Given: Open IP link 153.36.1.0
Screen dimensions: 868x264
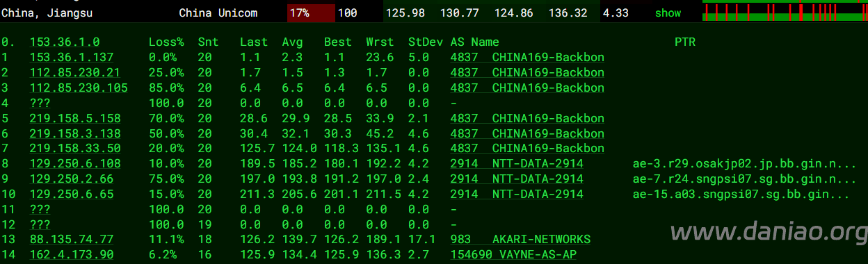Looking at the screenshot, I should [x=64, y=42].
